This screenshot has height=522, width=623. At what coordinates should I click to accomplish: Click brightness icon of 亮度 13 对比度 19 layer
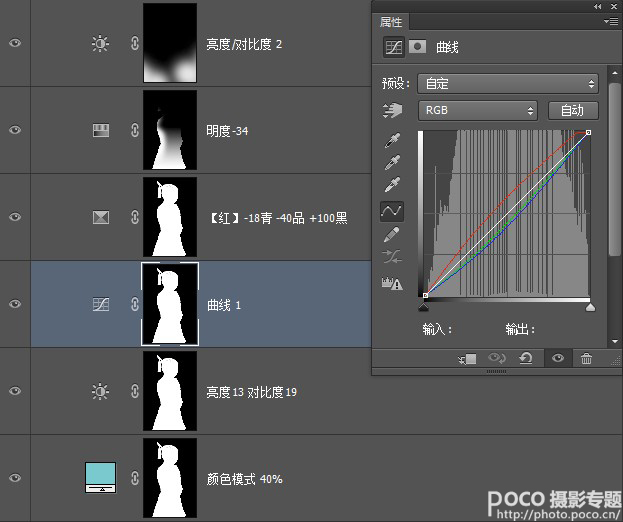[100, 391]
